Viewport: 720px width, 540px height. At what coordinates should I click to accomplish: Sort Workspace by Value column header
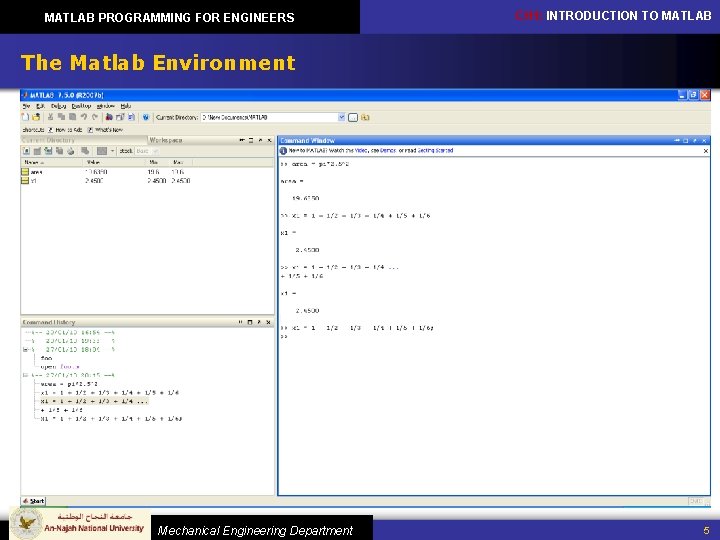[93, 162]
